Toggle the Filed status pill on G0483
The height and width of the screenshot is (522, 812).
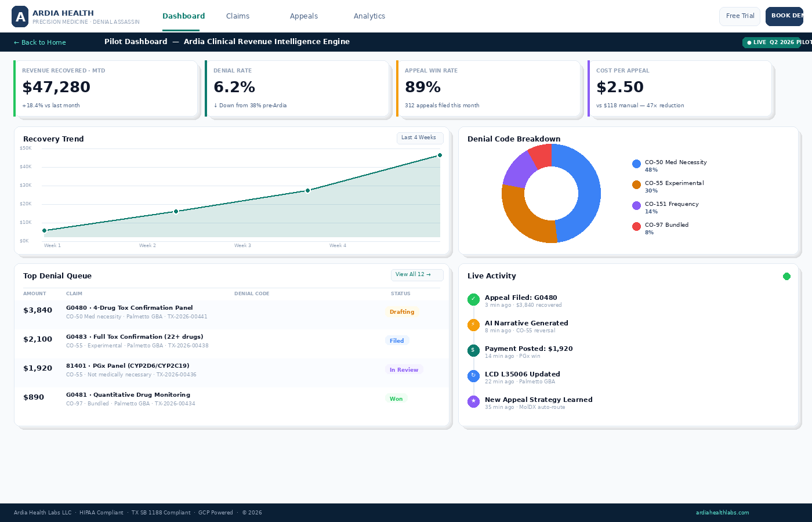coord(397,340)
